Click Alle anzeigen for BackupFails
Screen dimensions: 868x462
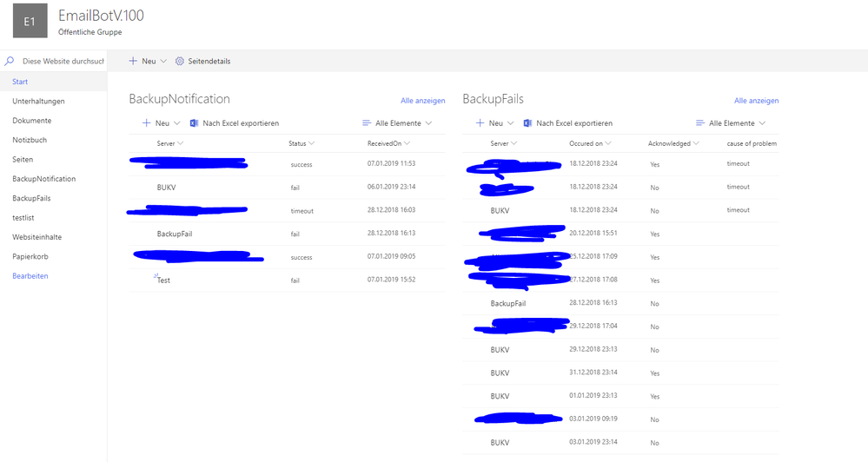[756, 100]
